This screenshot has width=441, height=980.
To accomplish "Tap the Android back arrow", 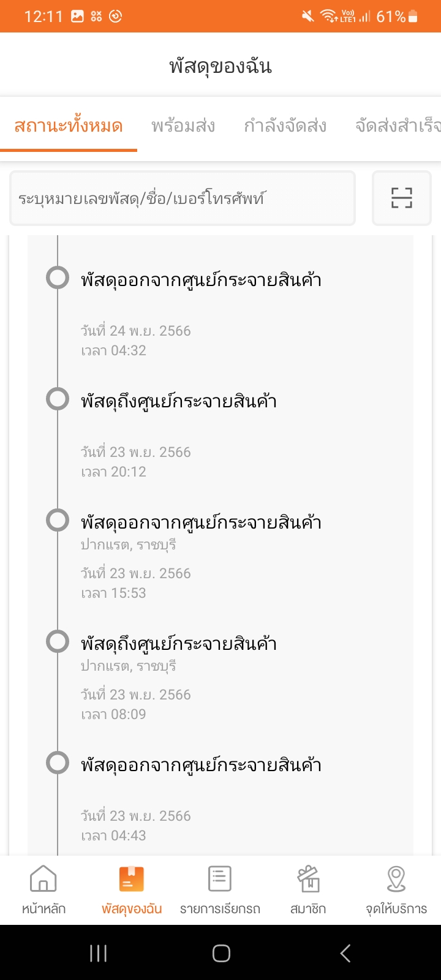I will pyautogui.click(x=345, y=953).
